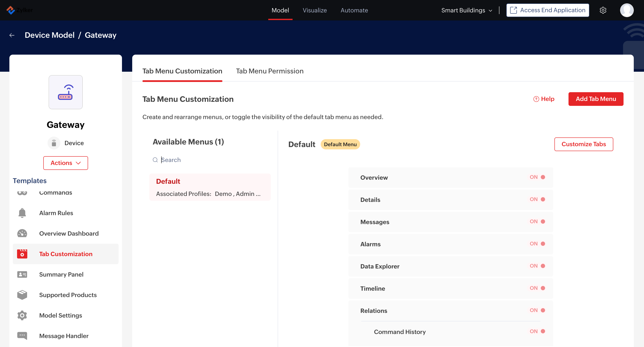Click the back arrow beside Device Model
The image size is (644, 347).
coord(12,35)
